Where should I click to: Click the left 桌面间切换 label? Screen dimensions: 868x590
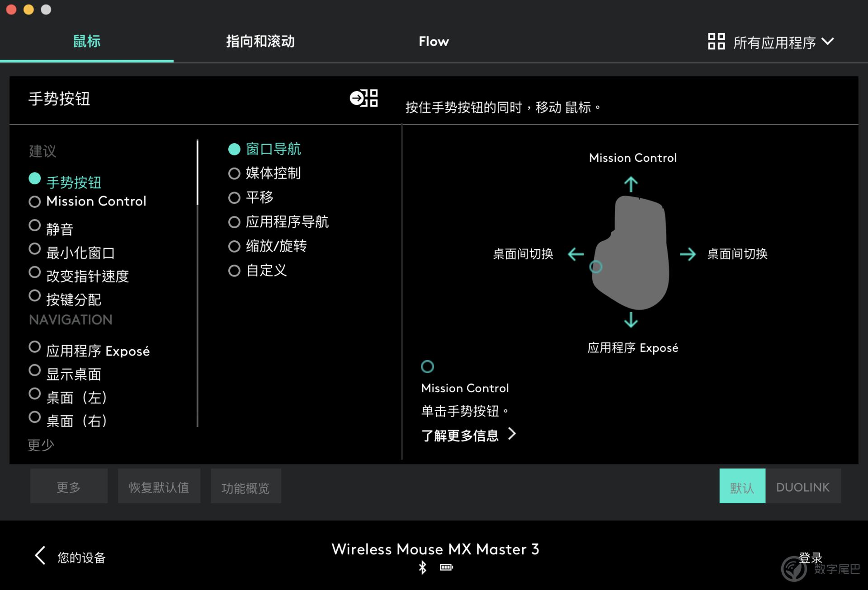[x=523, y=254]
